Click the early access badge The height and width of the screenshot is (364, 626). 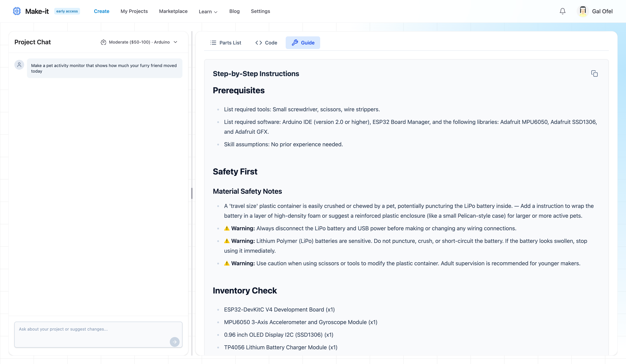point(67,11)
